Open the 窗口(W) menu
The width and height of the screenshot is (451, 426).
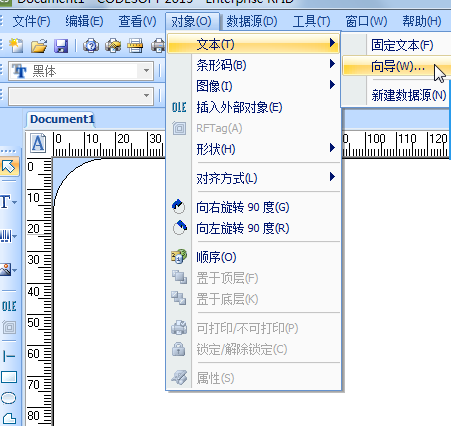(366, 22)
